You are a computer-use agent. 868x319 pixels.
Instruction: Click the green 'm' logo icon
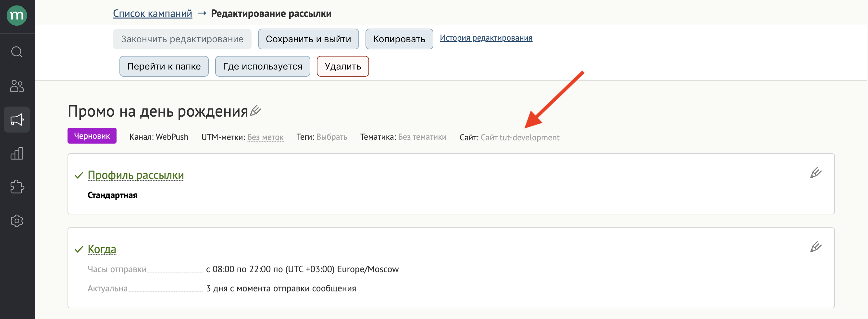(x=17, y=16)
